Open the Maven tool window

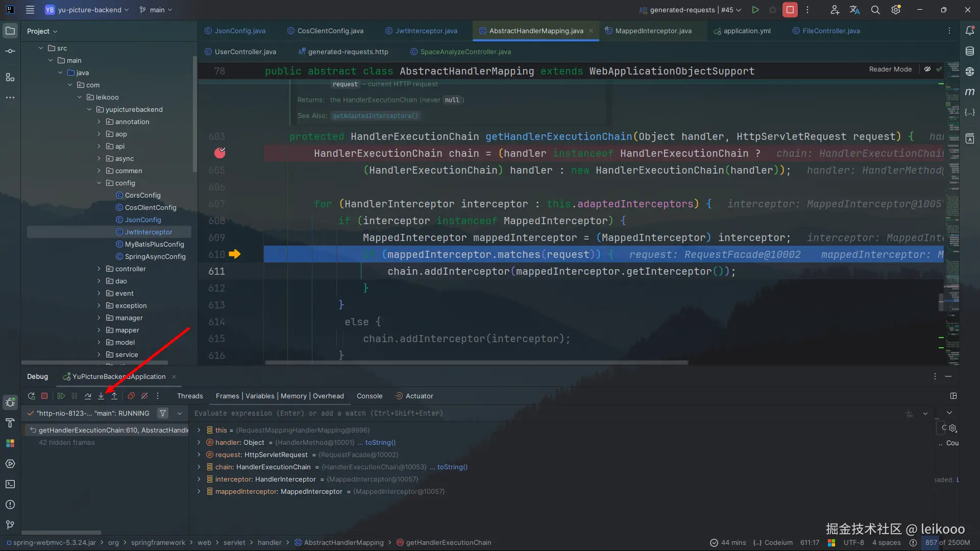point(970,92)
